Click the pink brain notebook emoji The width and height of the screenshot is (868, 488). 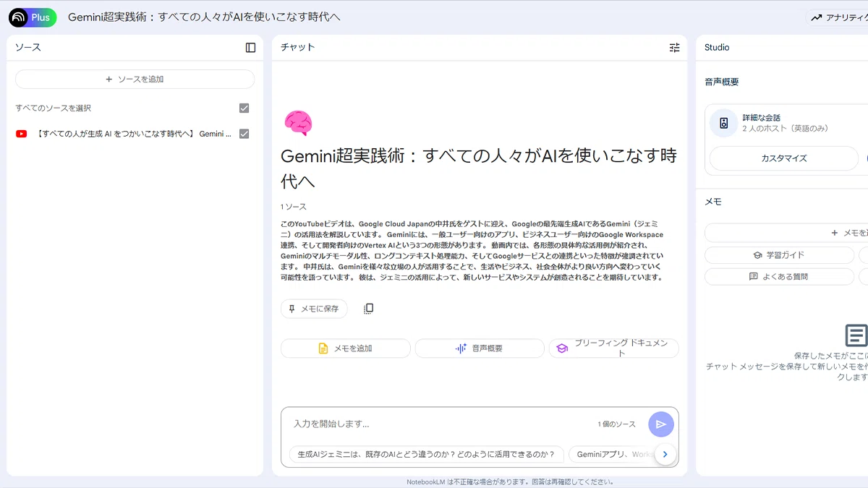(298, 123)
